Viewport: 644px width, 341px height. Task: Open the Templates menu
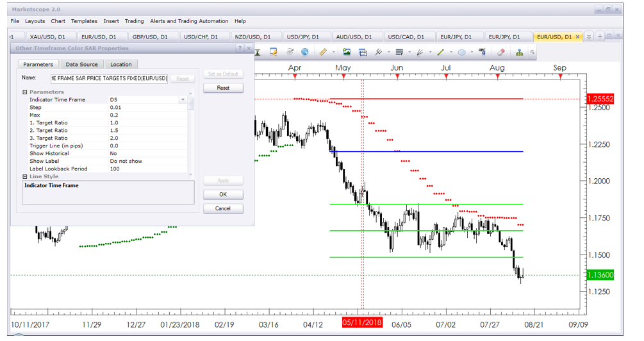pos(84,21)
